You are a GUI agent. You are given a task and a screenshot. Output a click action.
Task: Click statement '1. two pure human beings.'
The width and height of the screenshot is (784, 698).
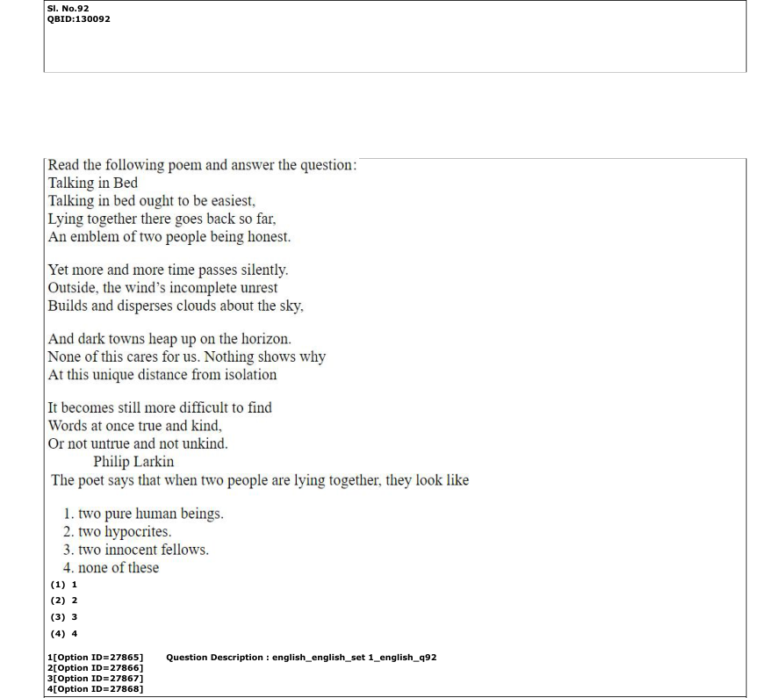pyautogui.click(x=143, y=514)
